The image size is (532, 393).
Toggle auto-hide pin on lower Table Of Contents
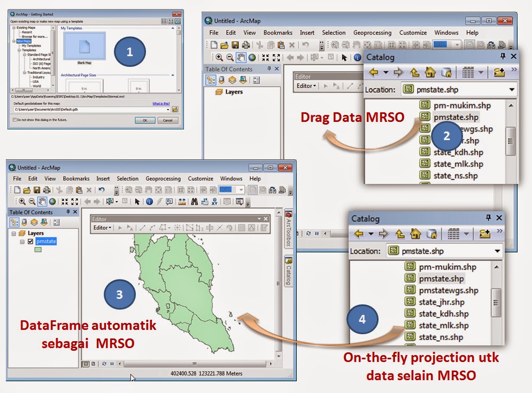[x=68, y=212]
